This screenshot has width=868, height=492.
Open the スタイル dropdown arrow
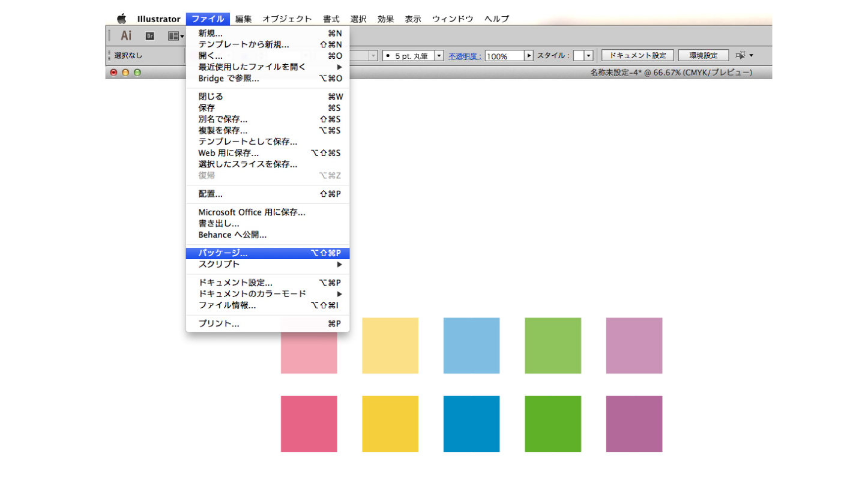589,55
